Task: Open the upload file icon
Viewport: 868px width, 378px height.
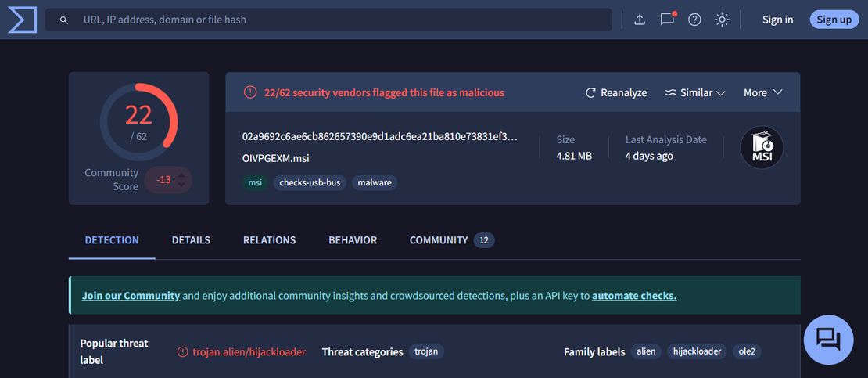Action: click(x=640, y=20)
